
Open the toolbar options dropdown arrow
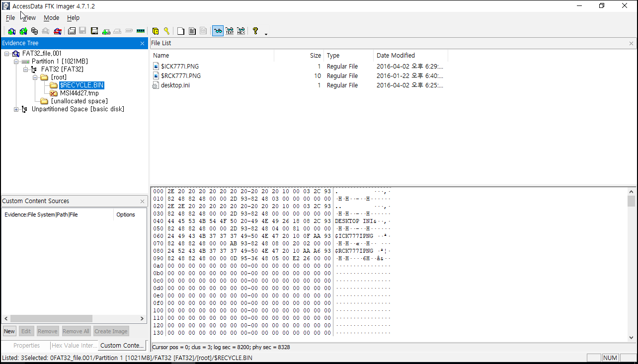[266, 34]
